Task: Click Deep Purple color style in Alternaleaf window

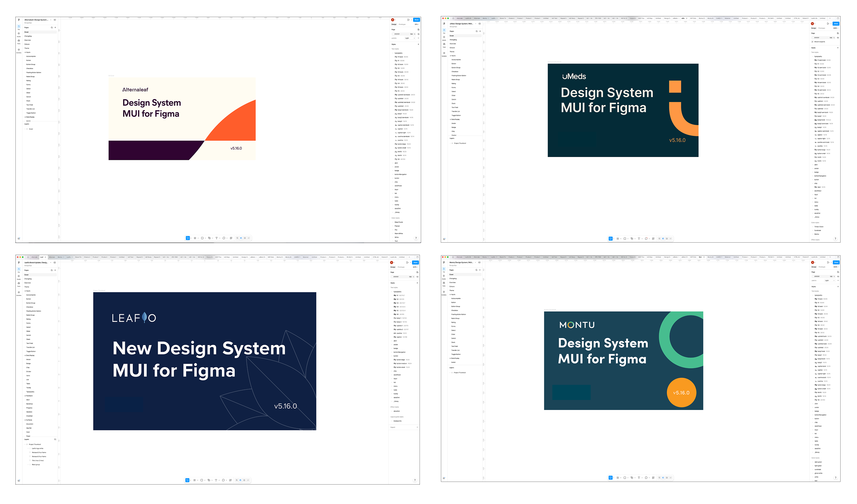Action: click(x=399, y=222)
